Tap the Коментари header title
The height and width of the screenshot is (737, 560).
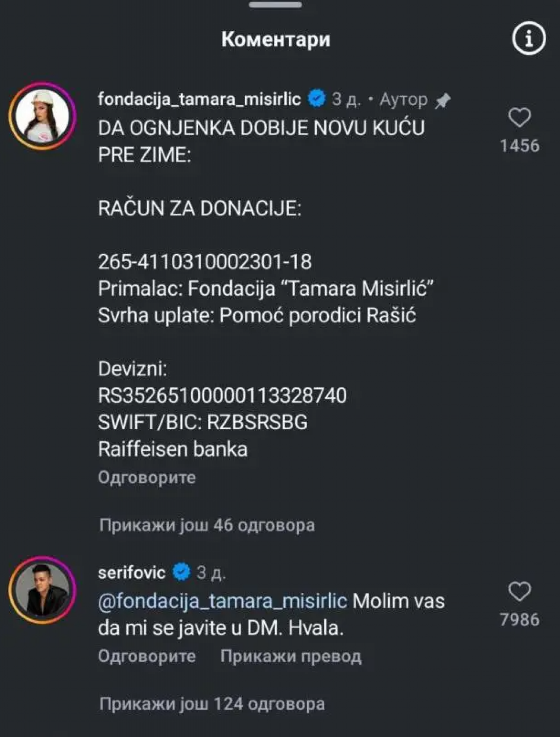pyautogui.click(x=276, y=39)
